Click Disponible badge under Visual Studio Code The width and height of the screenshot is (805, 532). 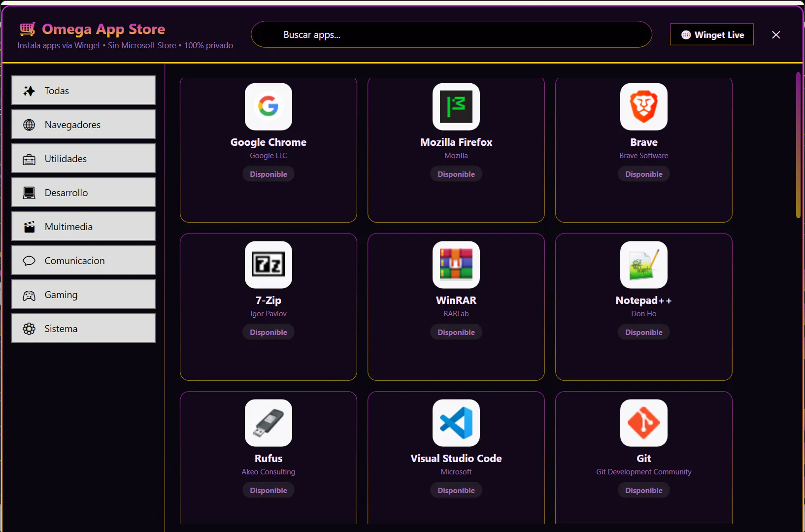(x=456, y=490)
